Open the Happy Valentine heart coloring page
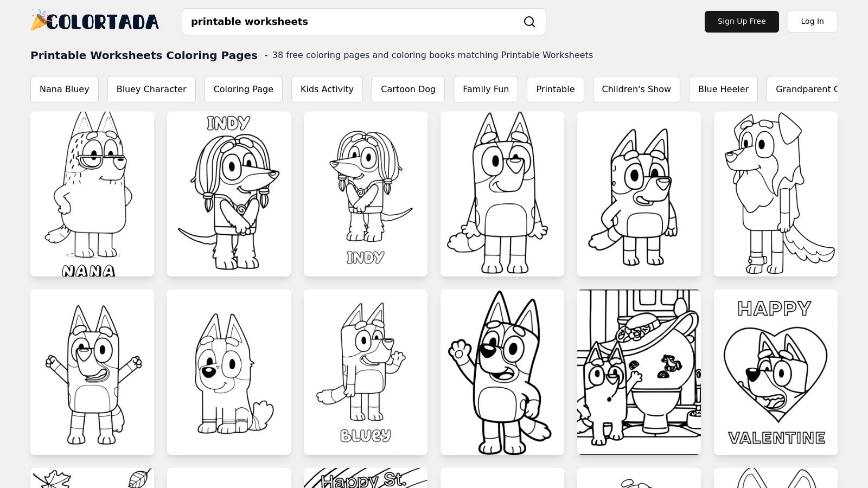 775,372
